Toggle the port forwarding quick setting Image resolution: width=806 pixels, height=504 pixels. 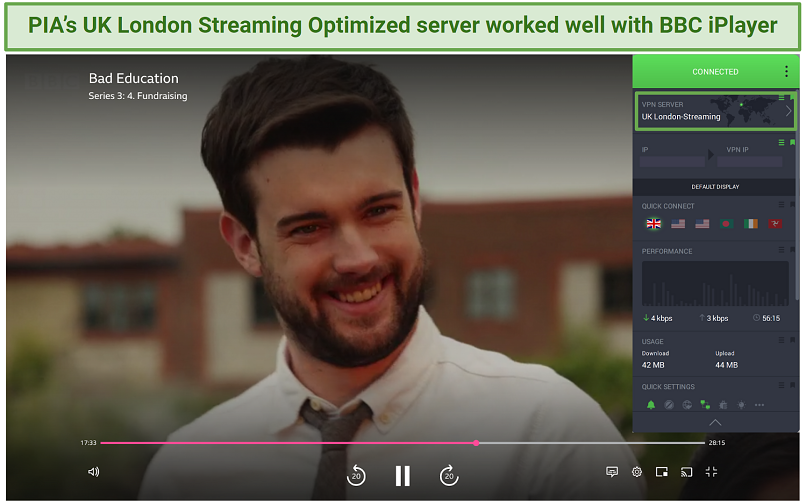pyautogui.click(x=705, y=405)
